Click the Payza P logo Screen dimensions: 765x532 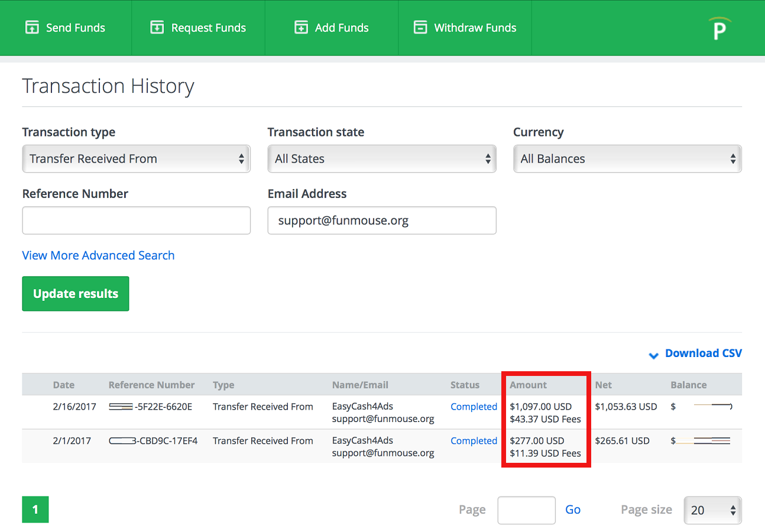[x=719, y=28]
